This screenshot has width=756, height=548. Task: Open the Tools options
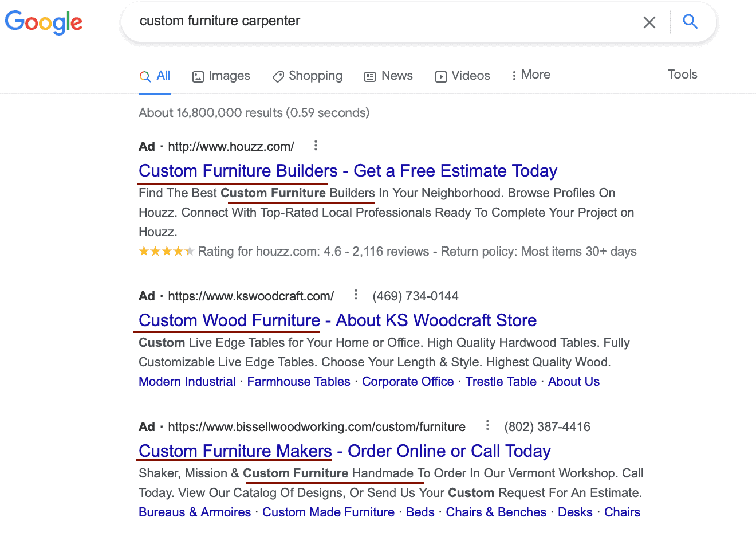(683, 75)
